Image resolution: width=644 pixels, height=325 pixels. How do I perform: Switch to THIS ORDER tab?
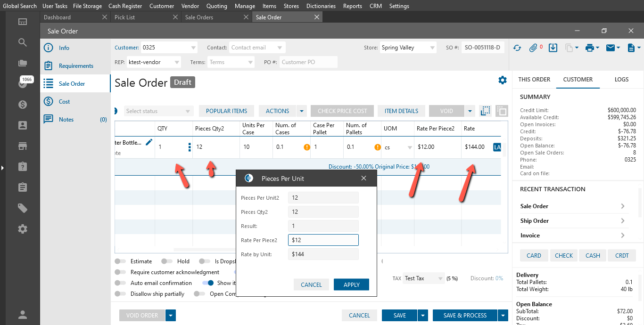coord(534,79)
